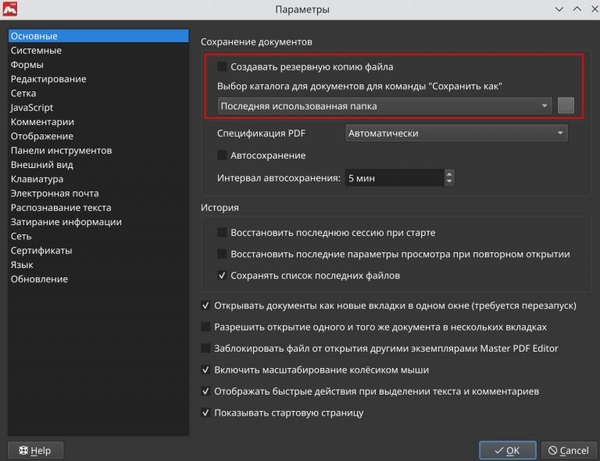
Task: Open 'Внешний вид' settings
Action: [99, 165]
